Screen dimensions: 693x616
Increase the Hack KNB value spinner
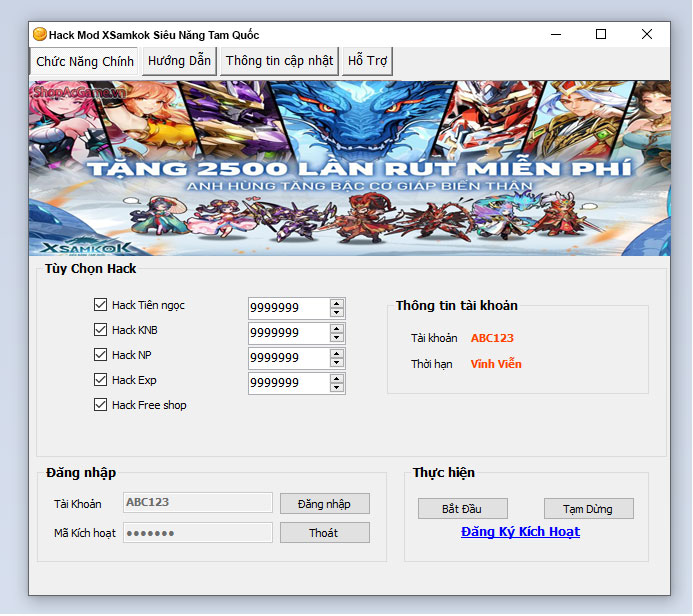(337, 328)
